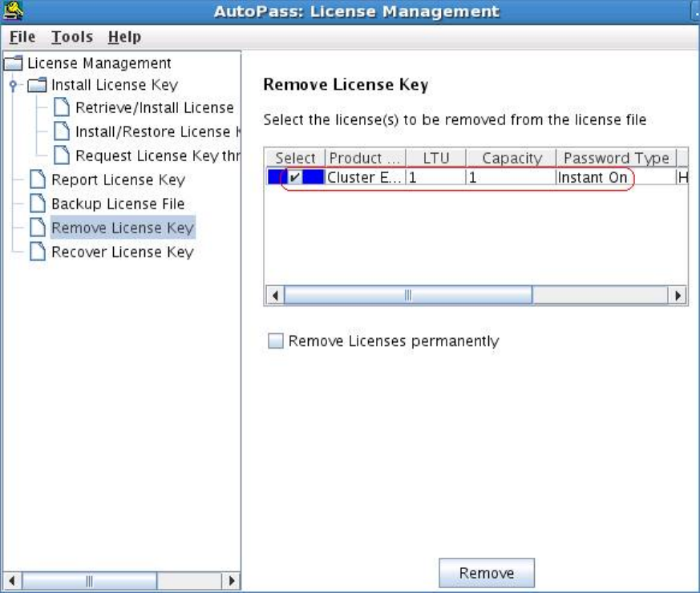700x593 pixels.
Task: Click the license table horizontal scrollbar thumb
Action: 408,295
